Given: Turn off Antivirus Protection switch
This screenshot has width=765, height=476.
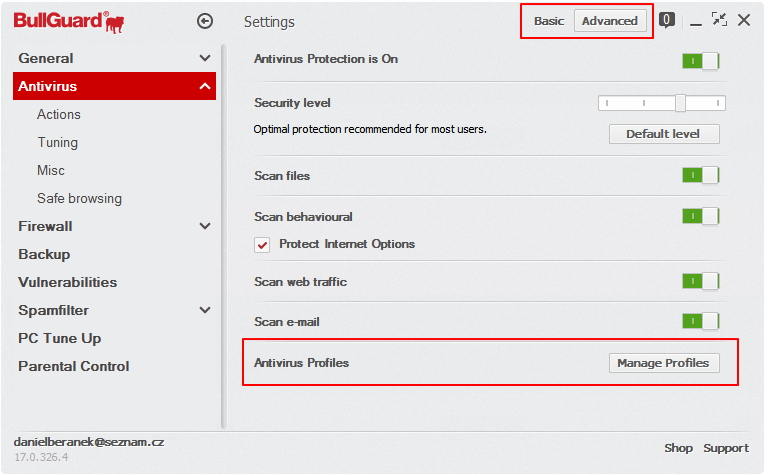Looking at the screenshot, I should (700, 60).
